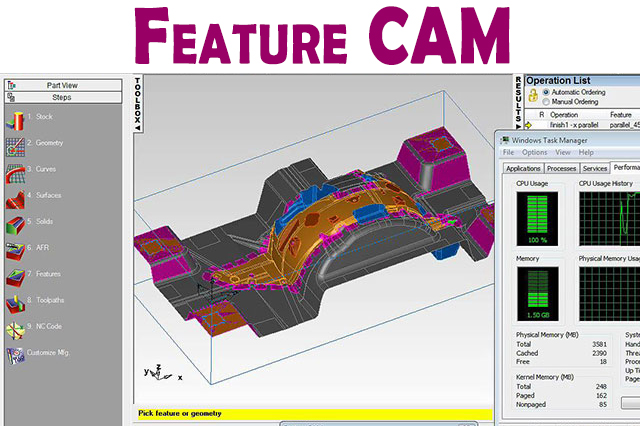Click the 'Customize Mfg.' step label
The height and width of the screenshot is (426, 640).
click(48, 353)
